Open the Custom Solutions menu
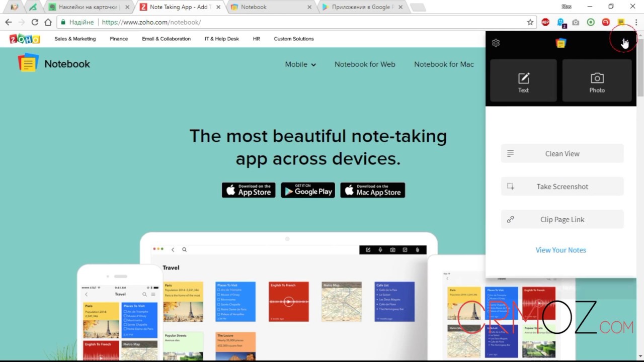Screen dimensions: 644x362 pos(293,39)
